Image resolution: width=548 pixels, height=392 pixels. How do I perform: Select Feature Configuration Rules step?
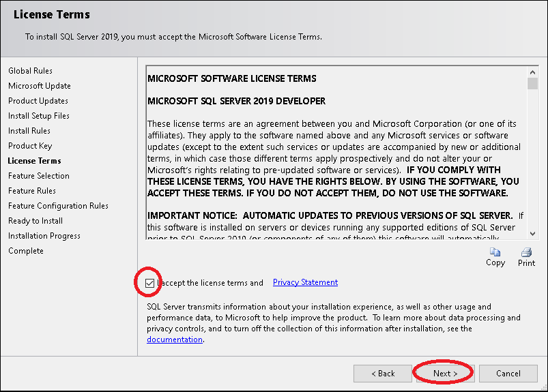(59, 206)
